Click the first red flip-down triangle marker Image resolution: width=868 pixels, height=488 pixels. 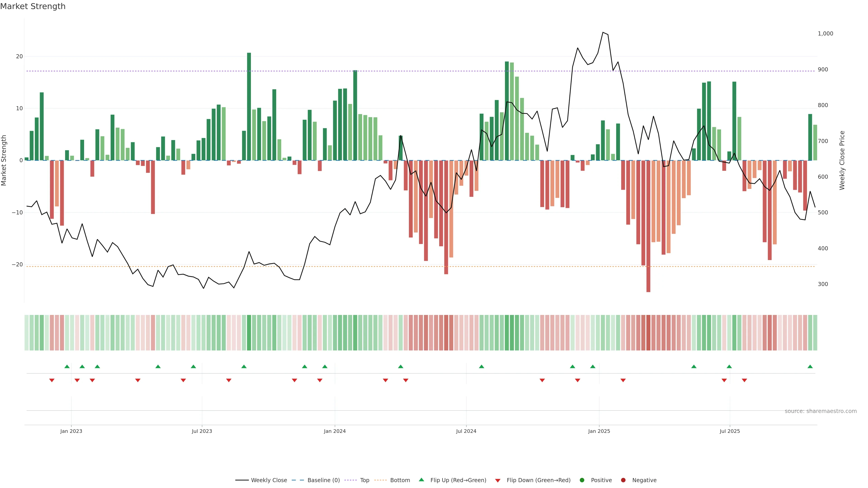(x=52, y=380)
